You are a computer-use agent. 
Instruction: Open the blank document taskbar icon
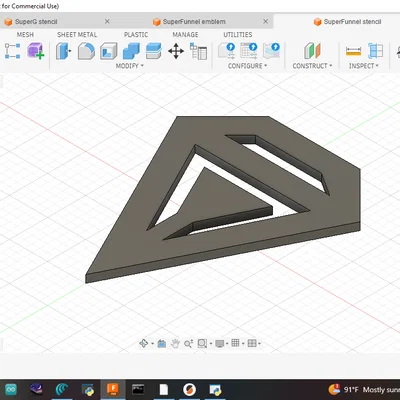click(x=164, y=389)
